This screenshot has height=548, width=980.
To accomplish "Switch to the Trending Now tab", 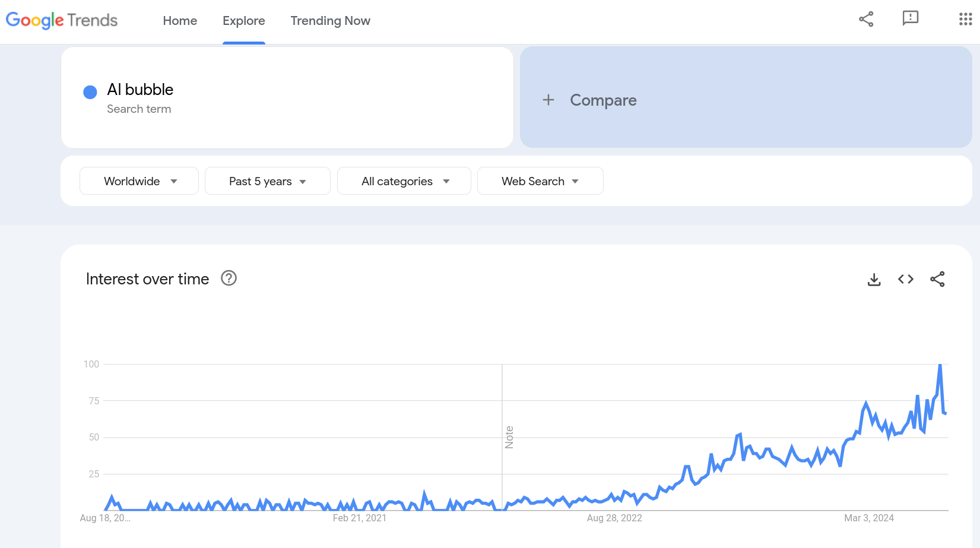I will [x=330, y=21].
